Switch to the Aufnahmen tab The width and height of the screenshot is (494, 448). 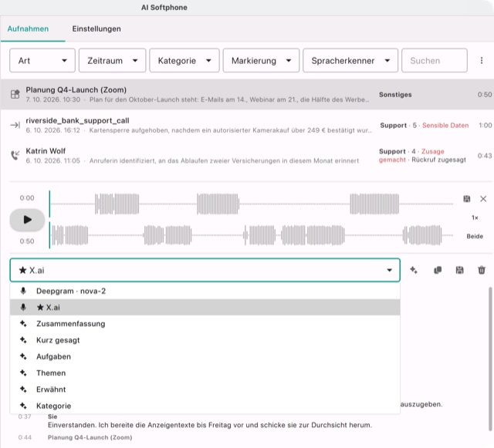click(x=28, y=29)
